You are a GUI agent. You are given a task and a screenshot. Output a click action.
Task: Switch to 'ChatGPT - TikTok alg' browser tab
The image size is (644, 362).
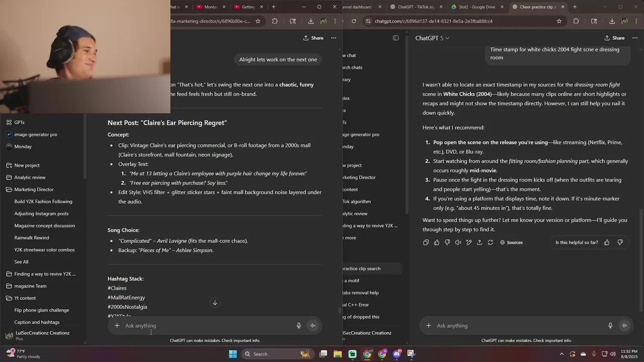[415, 7]
